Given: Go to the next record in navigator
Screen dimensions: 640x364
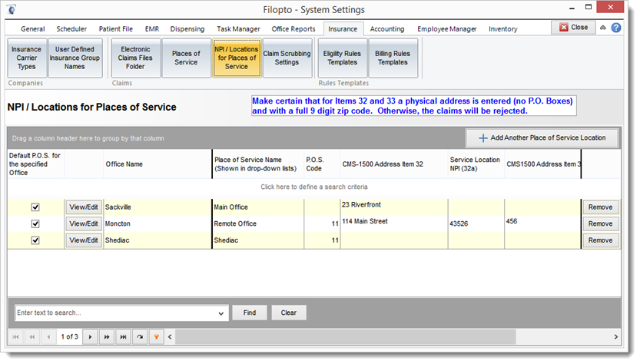Looking at the screenshot, I should tap(90, 337).
